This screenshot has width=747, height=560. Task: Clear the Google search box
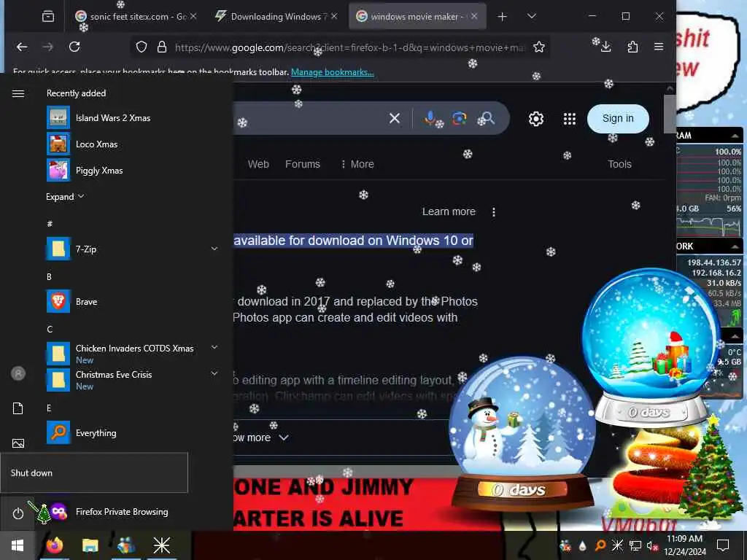click(395, 118)
